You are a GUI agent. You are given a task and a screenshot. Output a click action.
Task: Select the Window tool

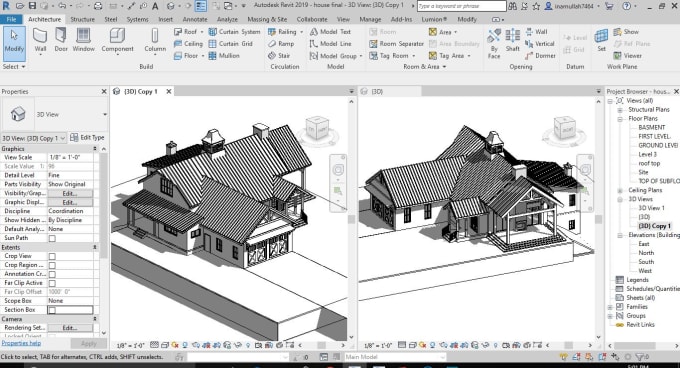pyautogui.click(x=83, y=40)
